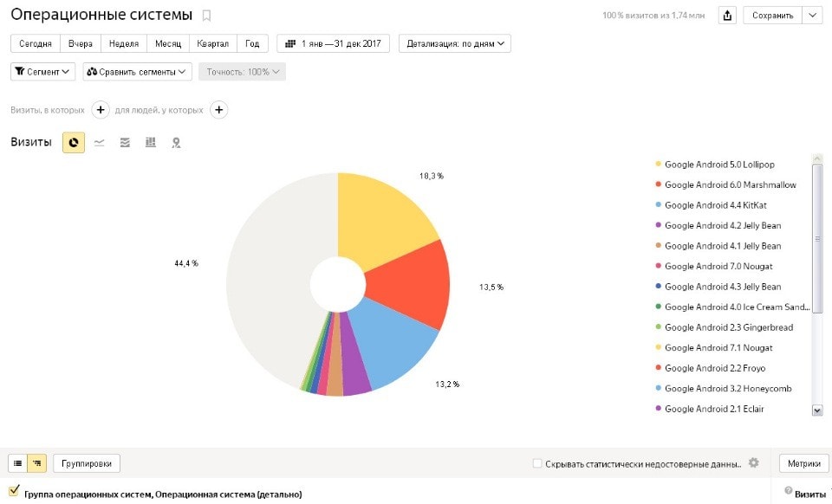832x504 pixels.
Task: Check 'Скрывать статистически недостоверные данные' box
Action: click(537, 463)
